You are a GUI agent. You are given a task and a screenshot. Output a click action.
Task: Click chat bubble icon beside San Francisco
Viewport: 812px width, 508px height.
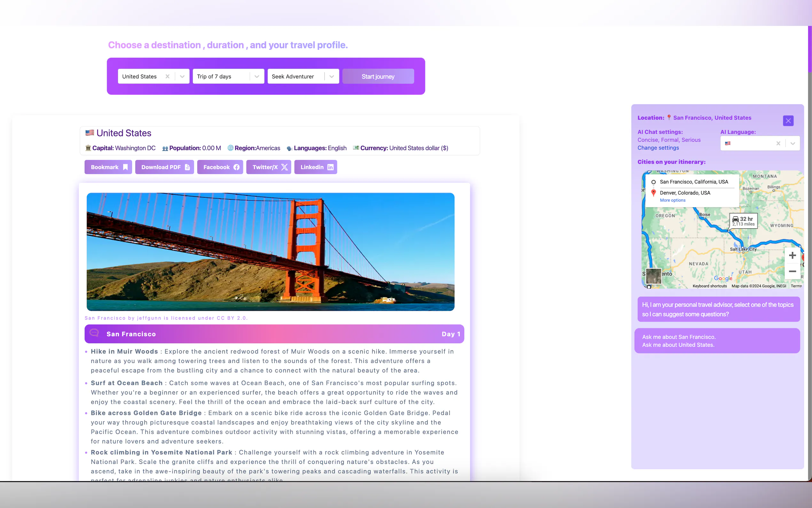pos(94,333)
